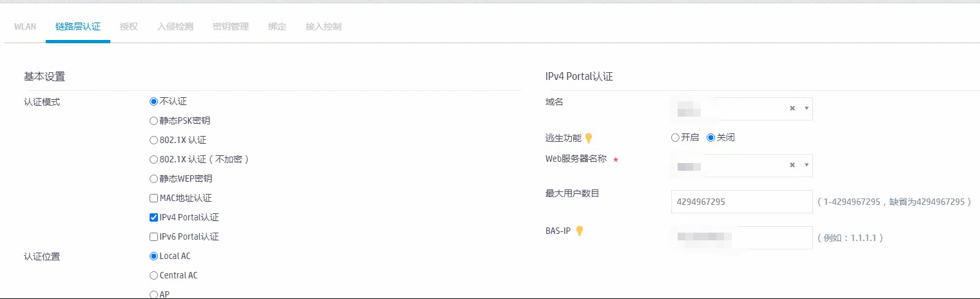The height and width of the screenshot is (299, 980).
Task: Clear the Web服务器名称 selection with x icon
Action: (x=792, y=166)
